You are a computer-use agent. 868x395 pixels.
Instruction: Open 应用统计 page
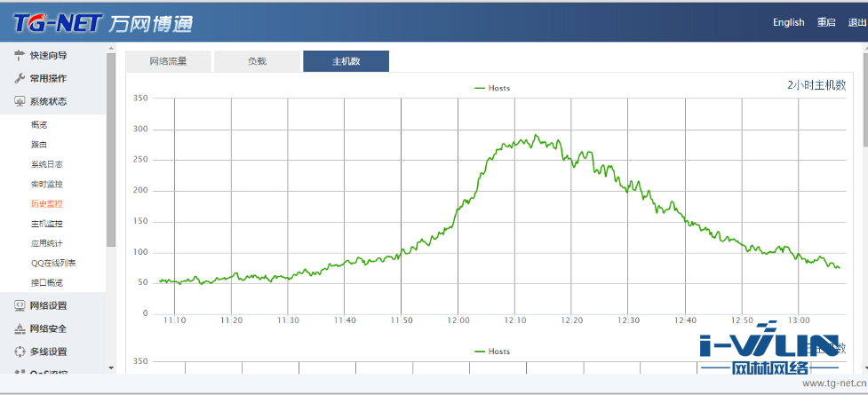pyautogui.click(x=47, y=243)
